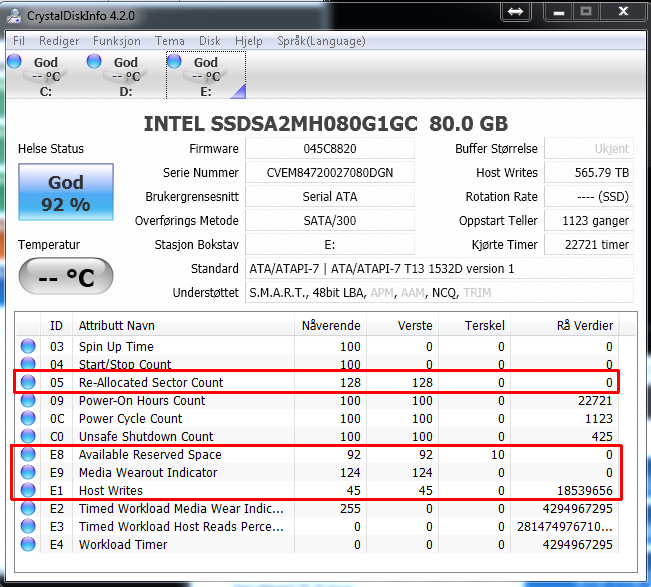Select the Workload Timer attribute name
Viewport: 651px width, 587px height.
point(123,544)
